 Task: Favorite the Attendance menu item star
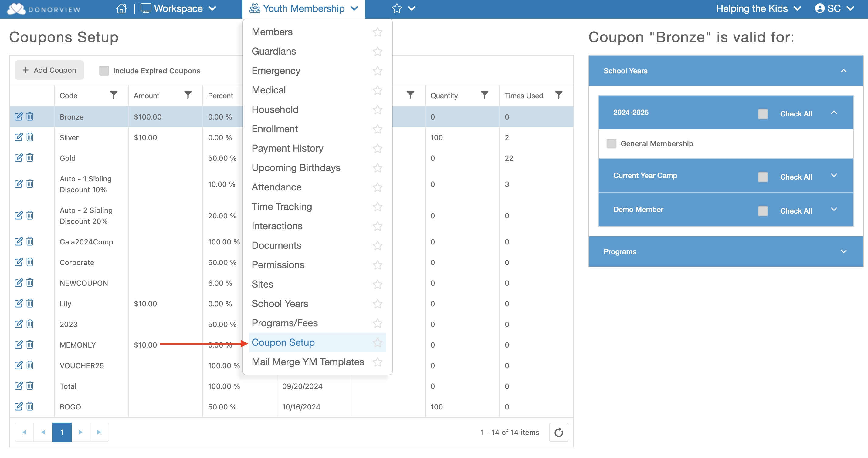point(377,187)
